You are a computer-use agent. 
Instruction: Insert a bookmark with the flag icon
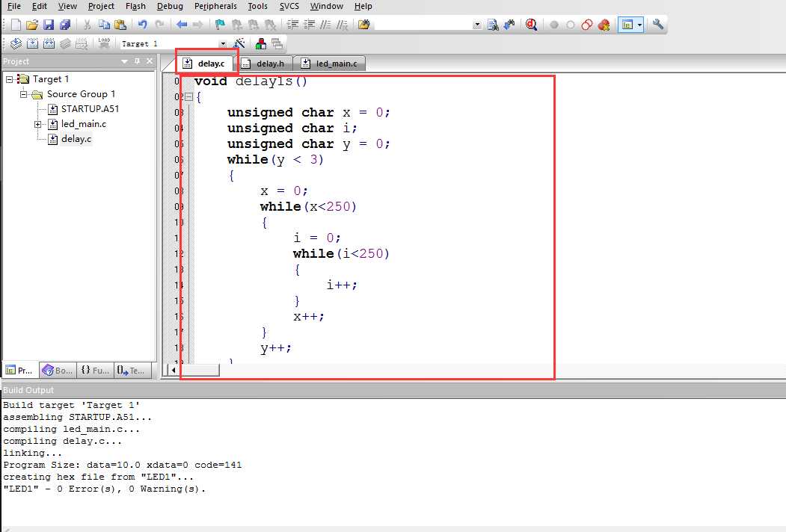(220, 25)
